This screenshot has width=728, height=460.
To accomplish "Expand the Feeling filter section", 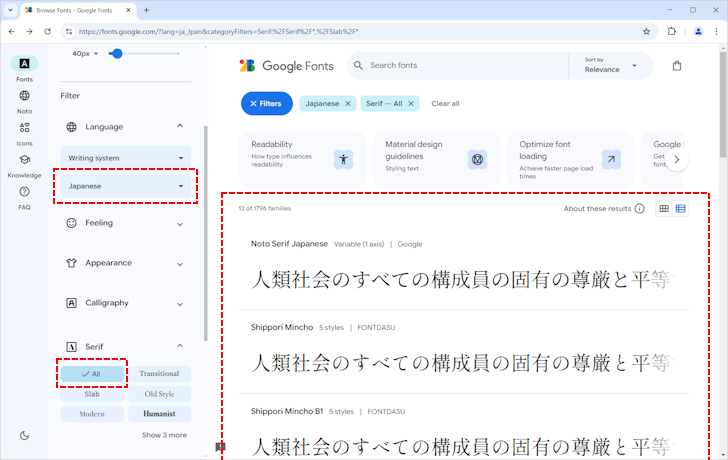I will pyautogui.click(x=180, y=224).
